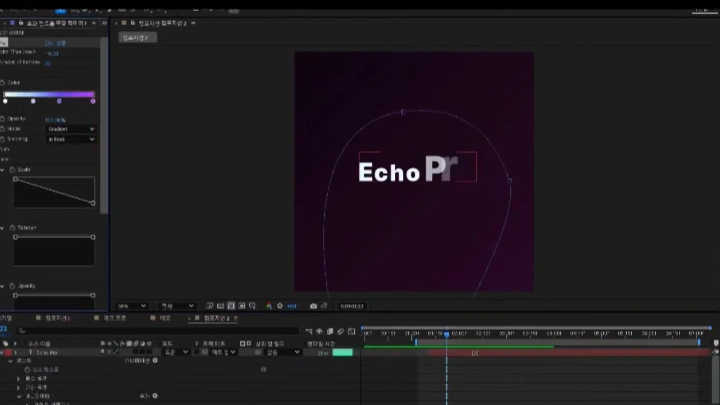Open the magnification ratio dropdown showing 50%

click(132, 306)
